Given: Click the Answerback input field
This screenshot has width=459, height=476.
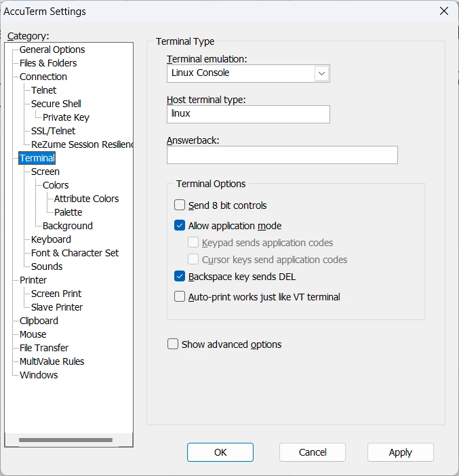Looking at the screenshot, I should point(282,155).
